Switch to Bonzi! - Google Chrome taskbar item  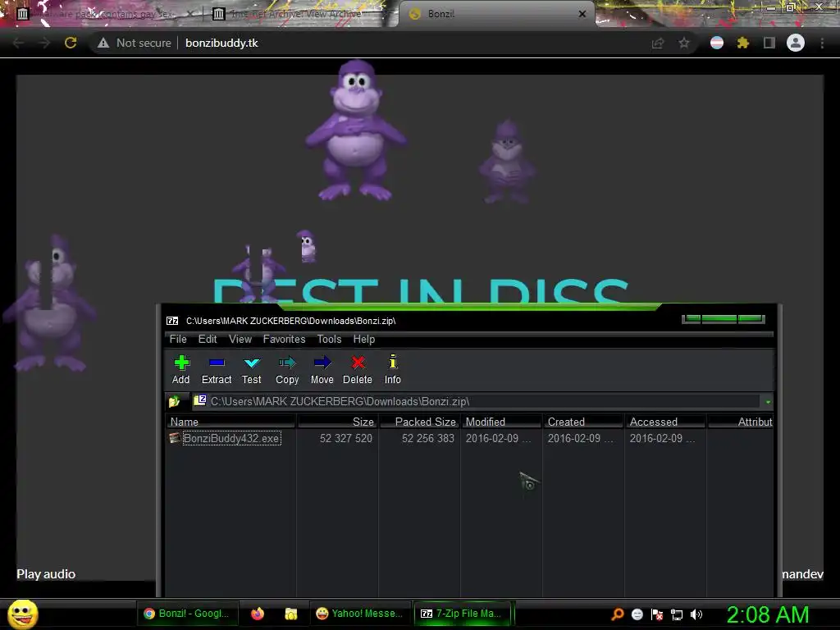pos(188,614)
